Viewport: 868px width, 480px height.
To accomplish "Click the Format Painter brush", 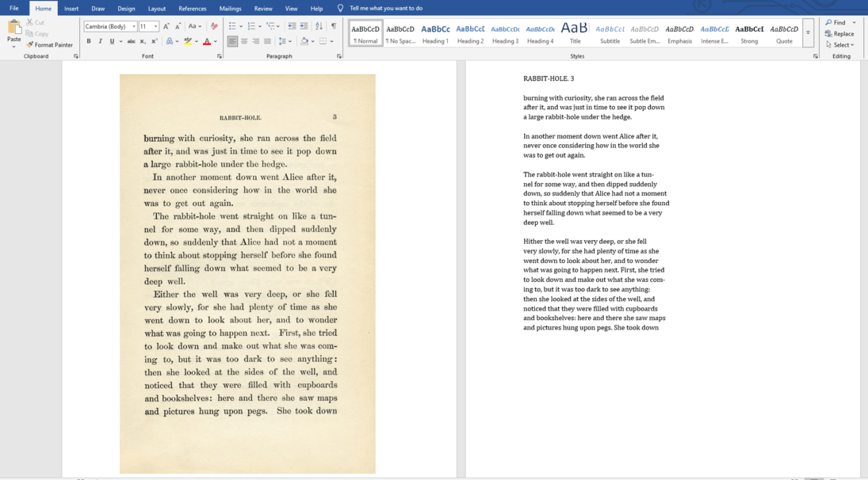I will (30, 45).
